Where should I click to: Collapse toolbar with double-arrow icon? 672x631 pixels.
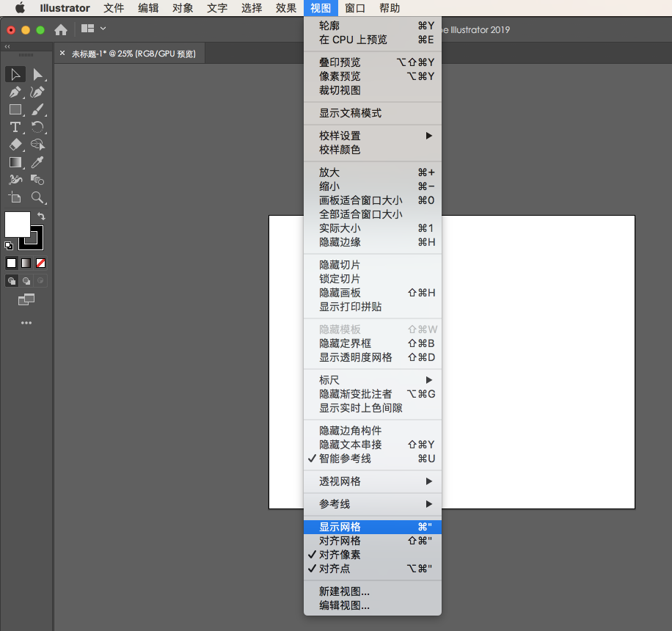(x=7, y=46)
